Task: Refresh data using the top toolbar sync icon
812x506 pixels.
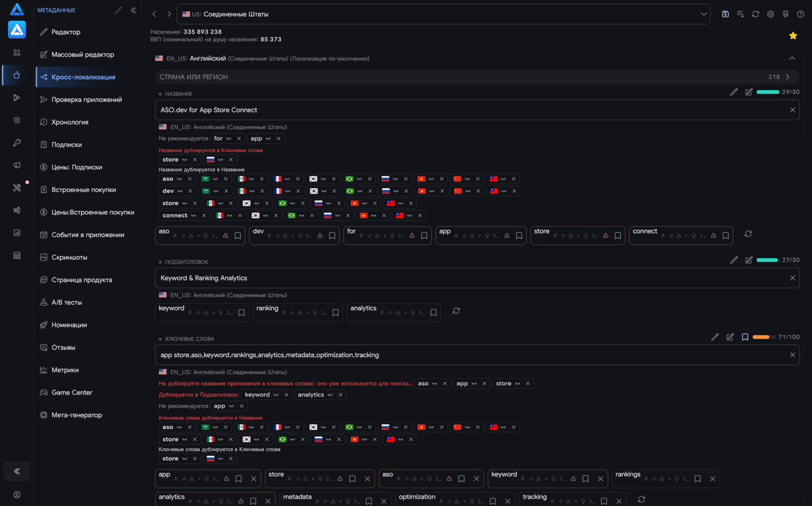Action: 756,14
